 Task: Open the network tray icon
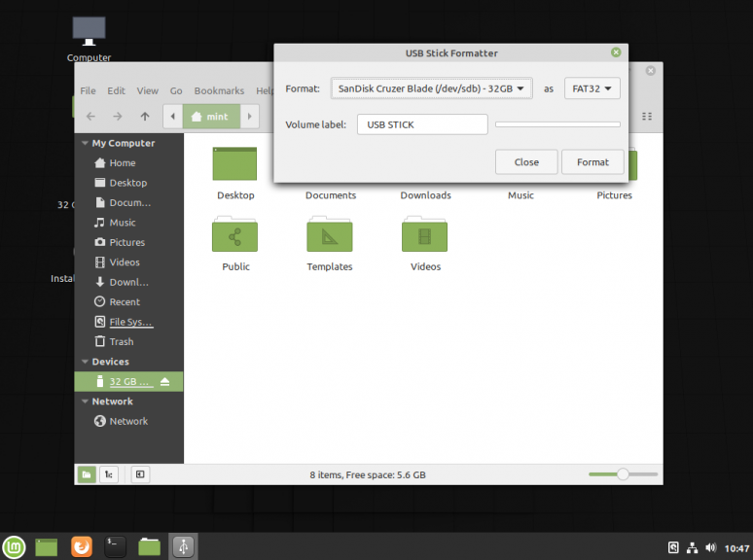[x=692, y=547]
